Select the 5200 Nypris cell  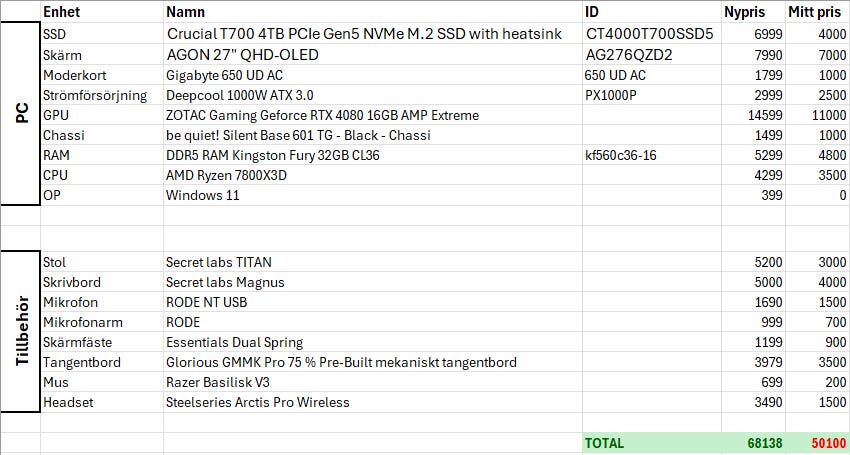pyautogui.click(x=753, y=262)
